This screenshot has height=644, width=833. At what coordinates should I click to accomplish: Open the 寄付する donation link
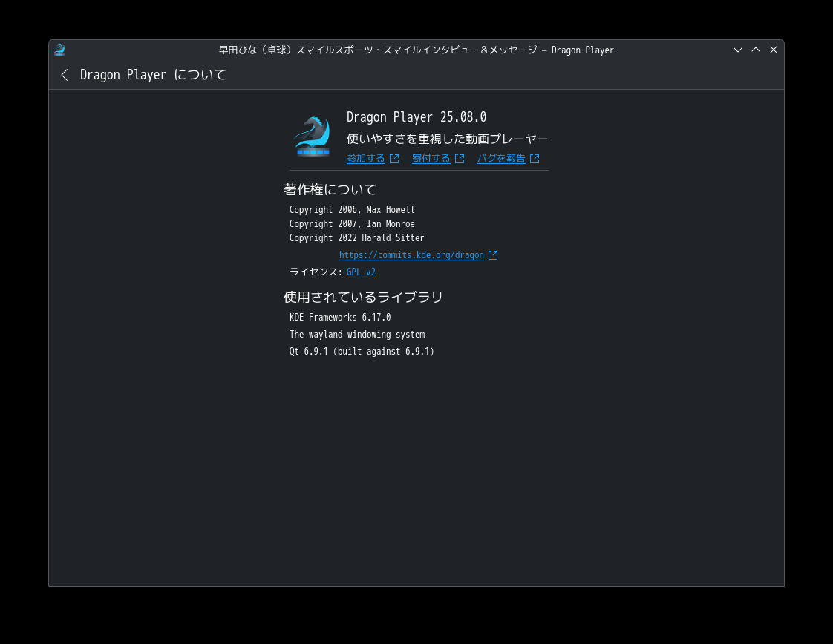point(431,158)
